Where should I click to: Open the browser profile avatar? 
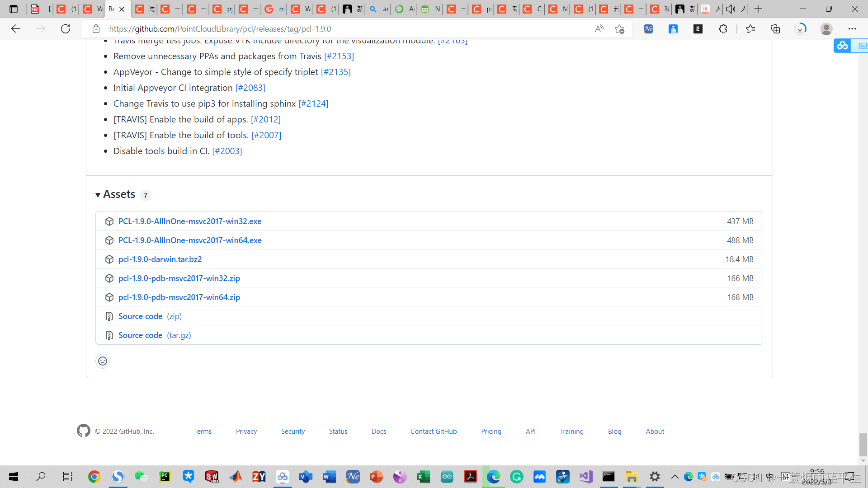826,29
